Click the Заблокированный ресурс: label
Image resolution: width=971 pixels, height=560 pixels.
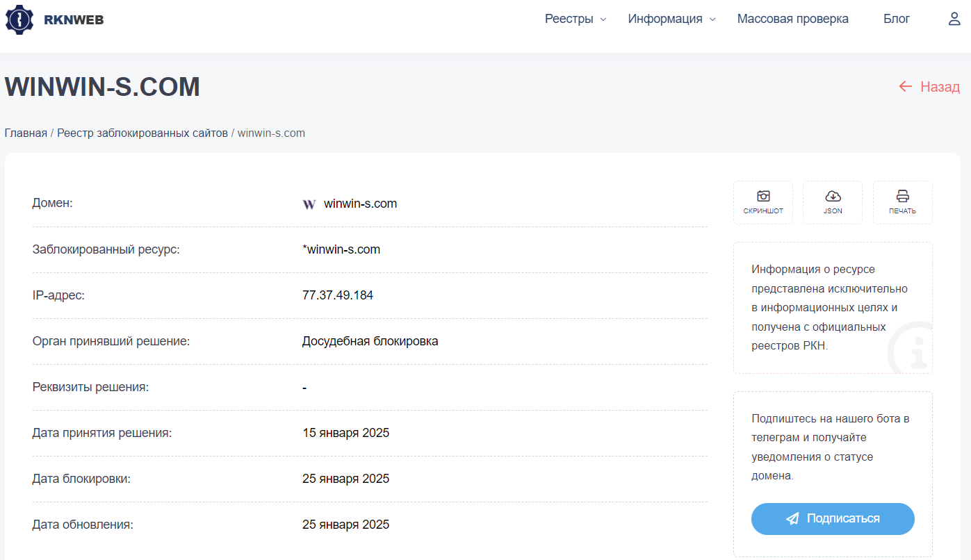click(x=106, y=249)
